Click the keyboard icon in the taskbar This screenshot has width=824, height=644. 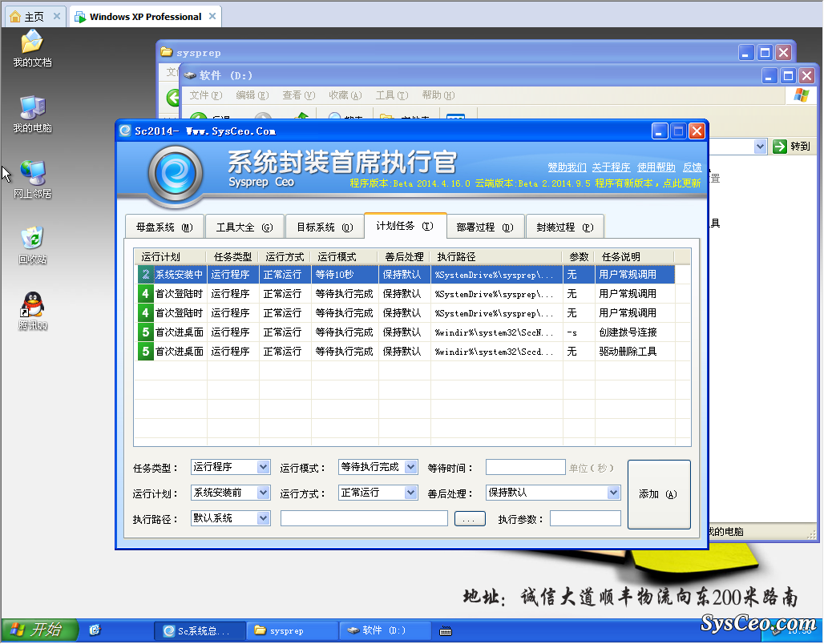pos(446,631)
